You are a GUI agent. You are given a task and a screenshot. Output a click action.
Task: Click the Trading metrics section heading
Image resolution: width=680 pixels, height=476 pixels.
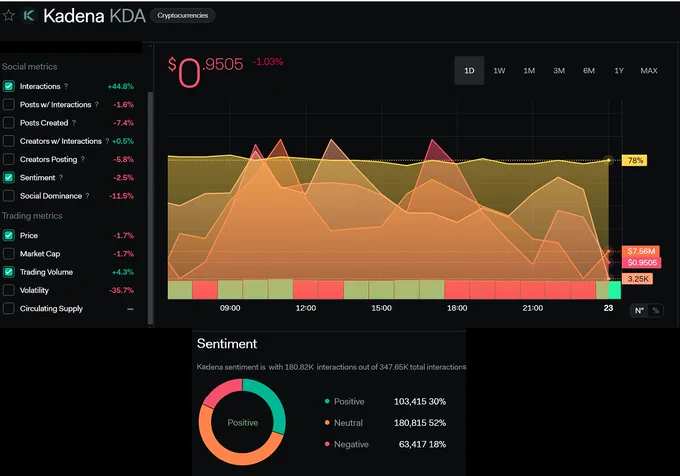pyautogui.click(x=32, y=216)
